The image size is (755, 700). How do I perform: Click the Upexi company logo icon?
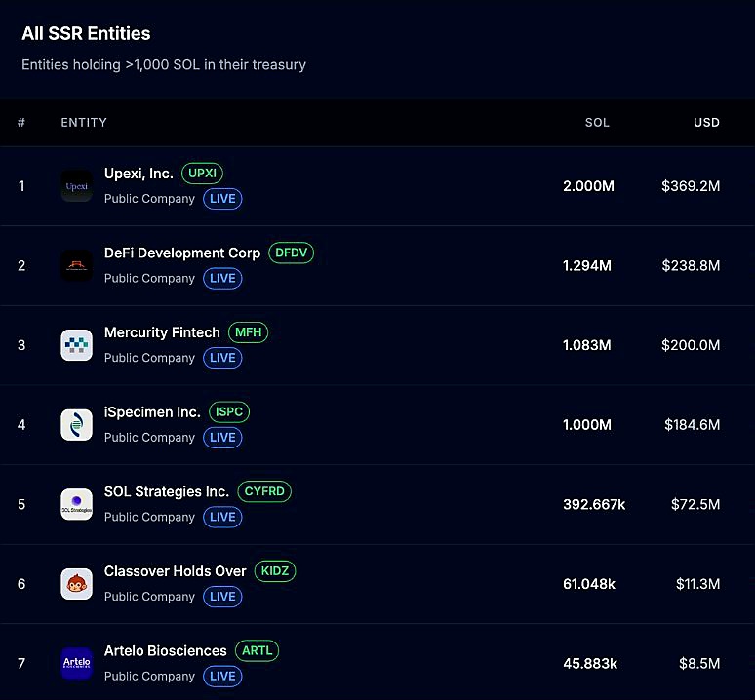coord(76,185)
